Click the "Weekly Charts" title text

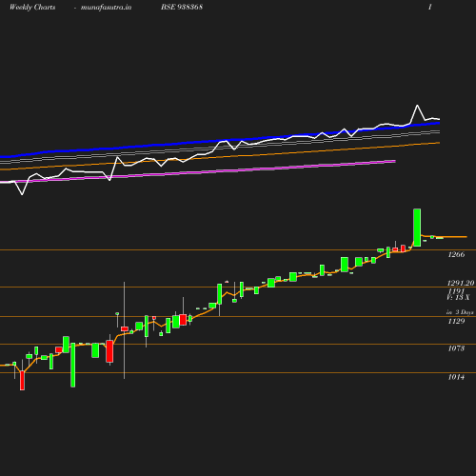32,7
